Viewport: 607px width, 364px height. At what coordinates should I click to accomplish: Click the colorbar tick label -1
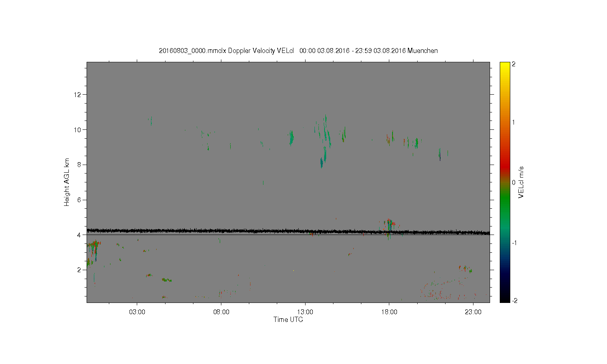click(514, 243)
